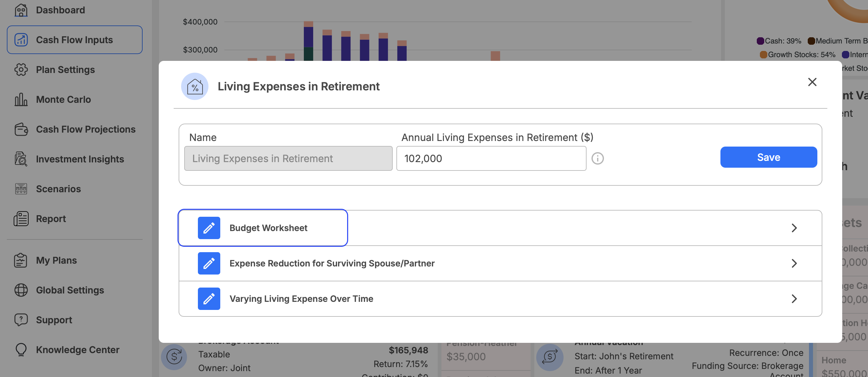This screenshot has height=377, width=868.
Task: Click the Annual Living Expenses input field
Action: (x=491, y=158)
